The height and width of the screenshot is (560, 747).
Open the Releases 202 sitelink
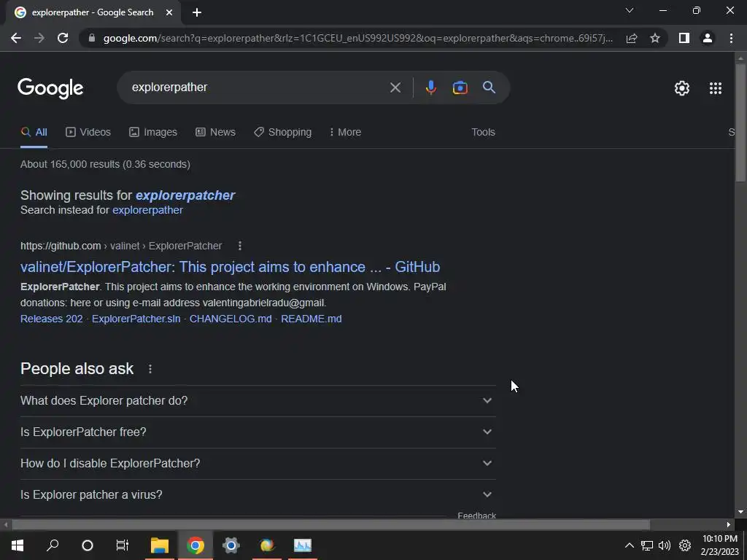tap(52, 319)
